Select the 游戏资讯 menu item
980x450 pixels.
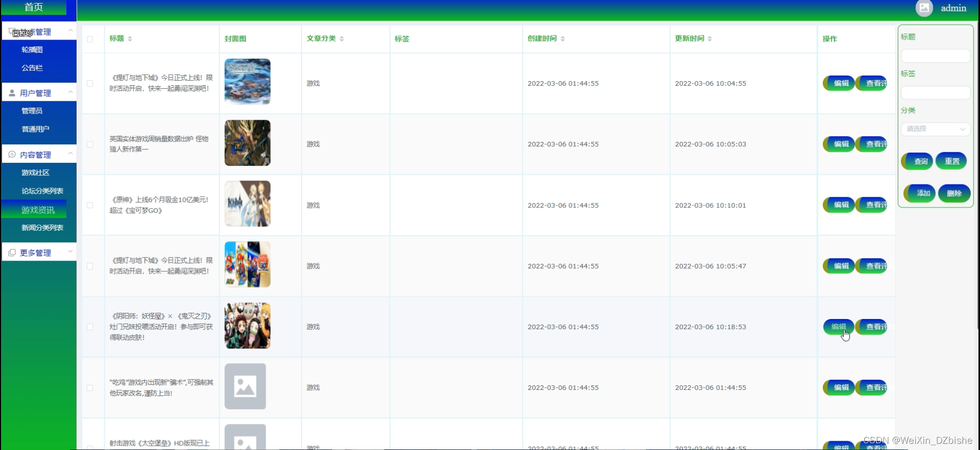tap(34, 210)
